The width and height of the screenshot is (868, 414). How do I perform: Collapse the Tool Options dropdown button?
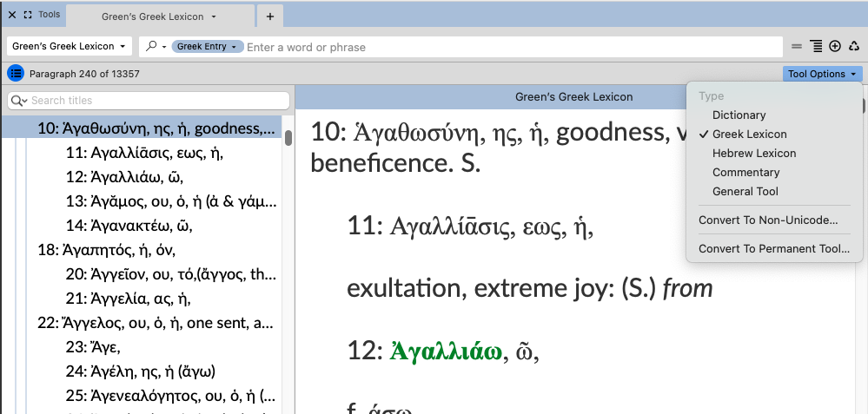[x=822, y=74]
